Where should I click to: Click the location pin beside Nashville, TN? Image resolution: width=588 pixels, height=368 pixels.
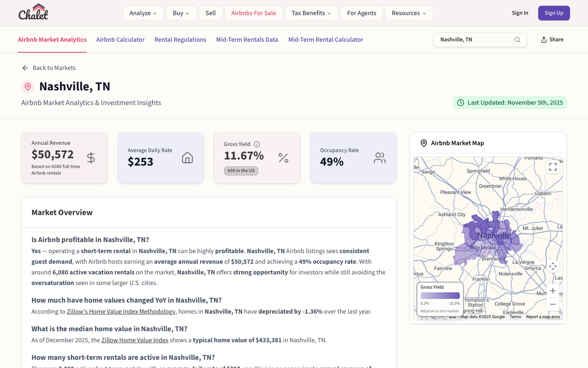tap(27, 87)
